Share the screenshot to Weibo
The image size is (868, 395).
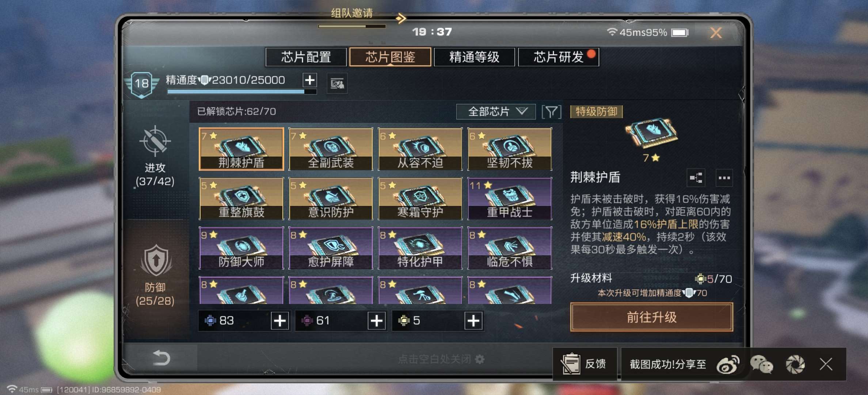coord(728,365)
